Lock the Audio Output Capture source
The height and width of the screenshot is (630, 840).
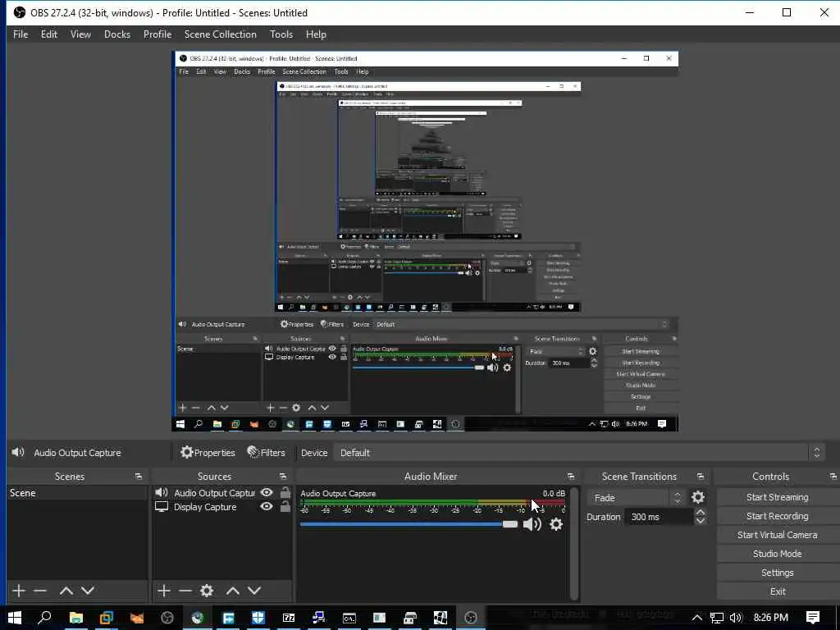click(285, 492)
